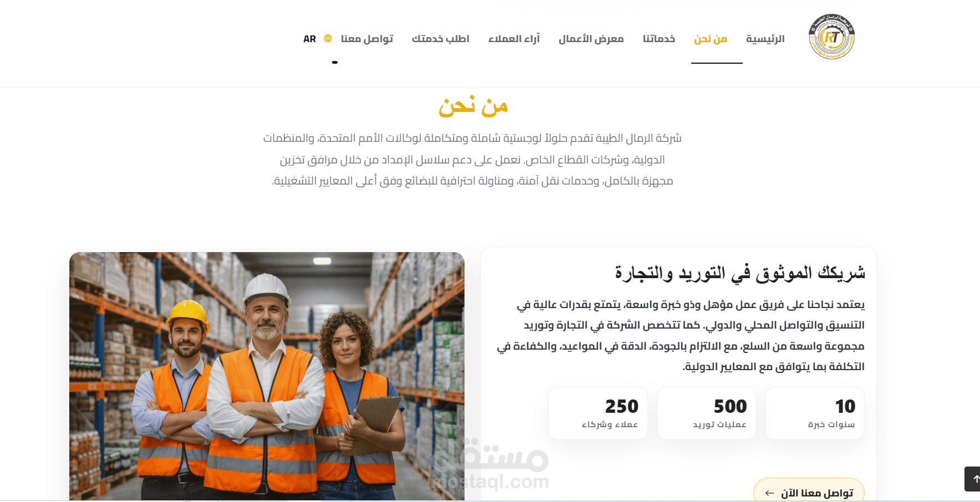The image size is (980, 502).
Task: Click the scroll-to-top arrow button
Action: click(973, 479)
